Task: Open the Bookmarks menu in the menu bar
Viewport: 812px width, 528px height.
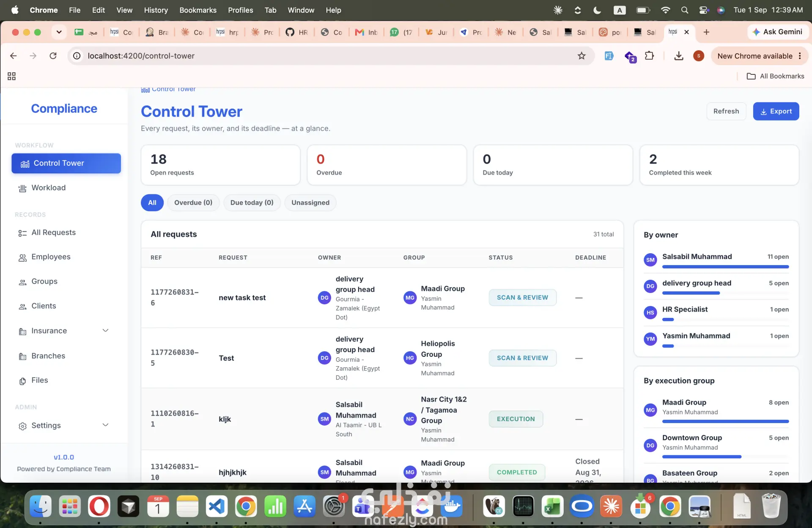Action: (198, 10)
